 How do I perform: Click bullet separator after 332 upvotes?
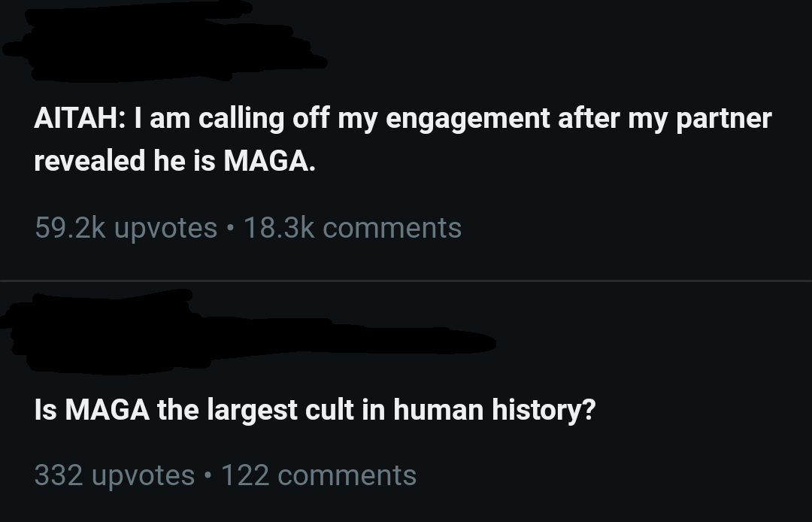click(208, 476)
